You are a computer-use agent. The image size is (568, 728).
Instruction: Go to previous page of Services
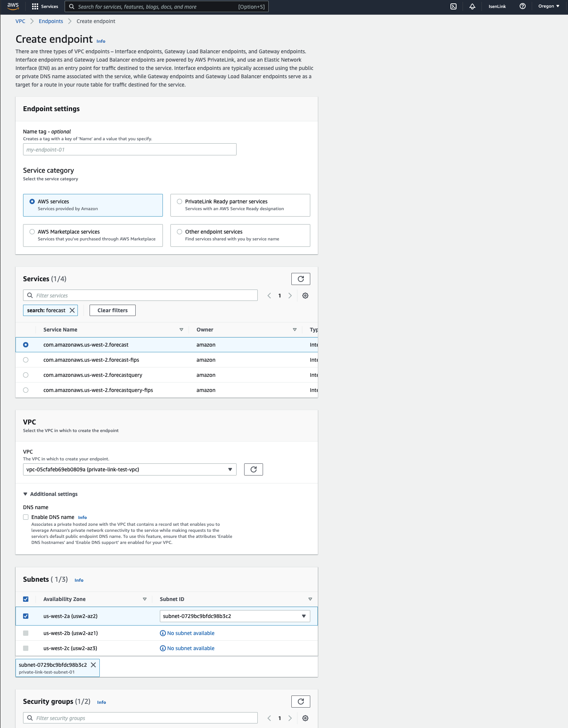coord(269,296)
